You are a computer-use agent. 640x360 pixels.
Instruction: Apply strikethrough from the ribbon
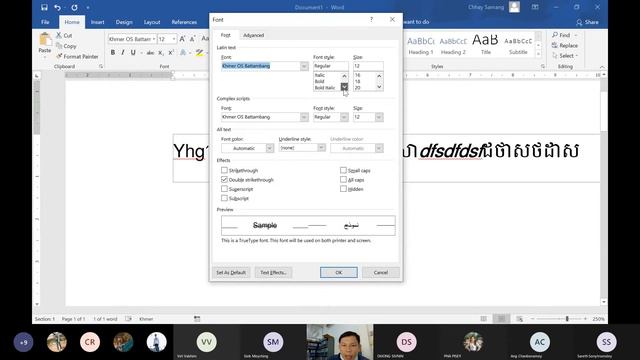150,53
